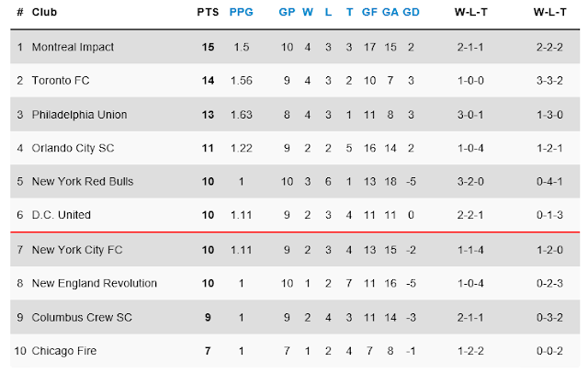Image resolution: width=588 pixels, height=373 pixels.
Task: Select the Philadelphia Union row
Action: [295, 114]
